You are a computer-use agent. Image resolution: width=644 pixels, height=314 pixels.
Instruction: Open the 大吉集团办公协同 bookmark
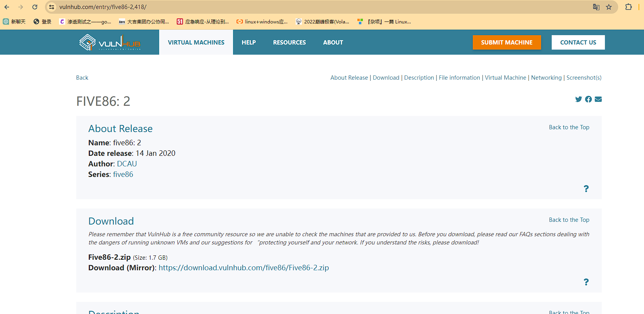coord(144,22)
